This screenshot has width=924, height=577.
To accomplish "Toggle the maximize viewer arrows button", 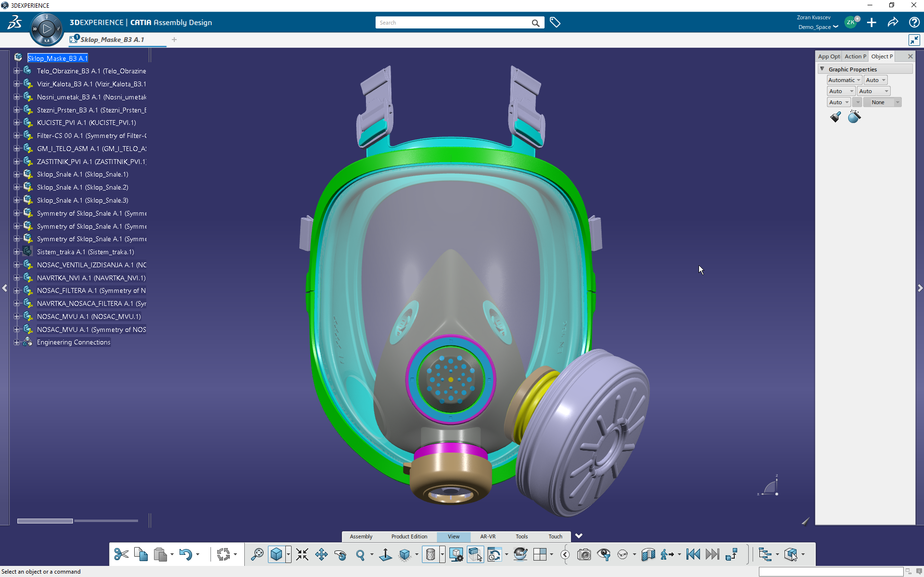I will (x=914, y=40).
